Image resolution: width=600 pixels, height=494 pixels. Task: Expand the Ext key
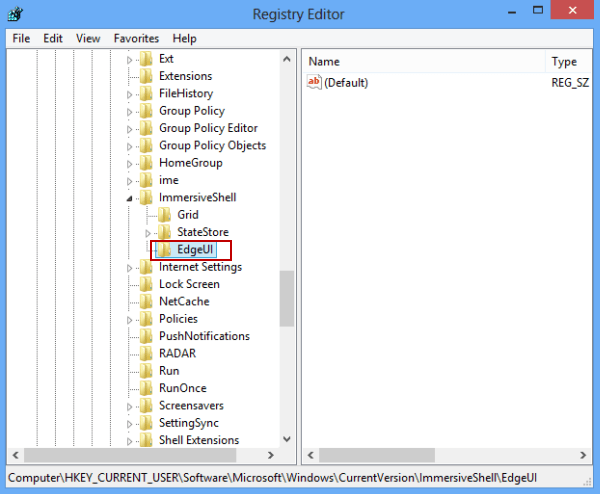coord(129,60)
